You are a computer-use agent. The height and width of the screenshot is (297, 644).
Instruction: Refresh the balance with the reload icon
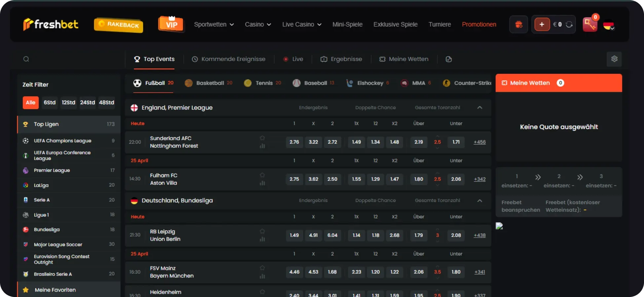[569, 24]
